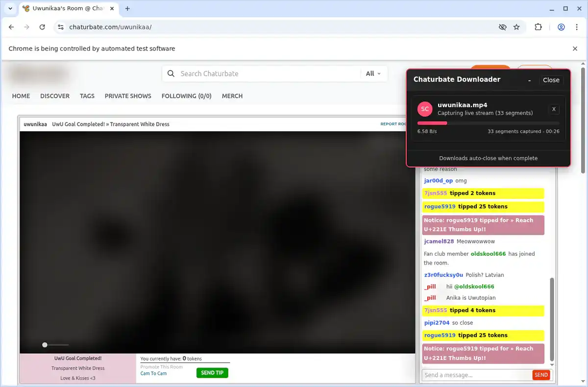Image resolution: width=588 pixels, height=387 pixels.
Task: Minimize the Chaturbate Downloader panel
Action: (529, 80)
